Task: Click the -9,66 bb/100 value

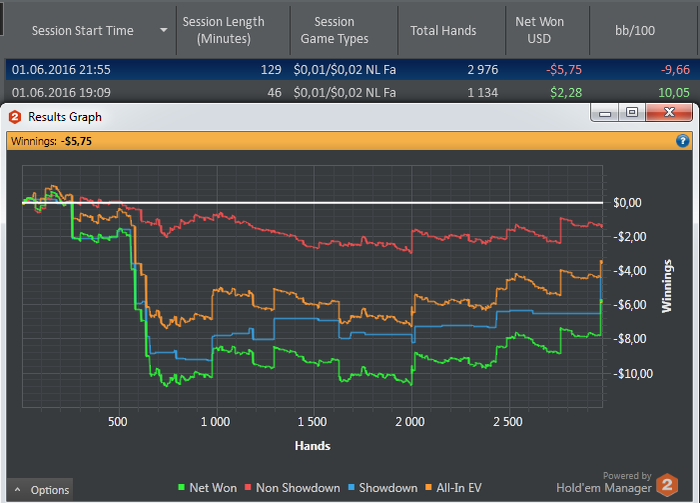Action: (x=675, y=70)
